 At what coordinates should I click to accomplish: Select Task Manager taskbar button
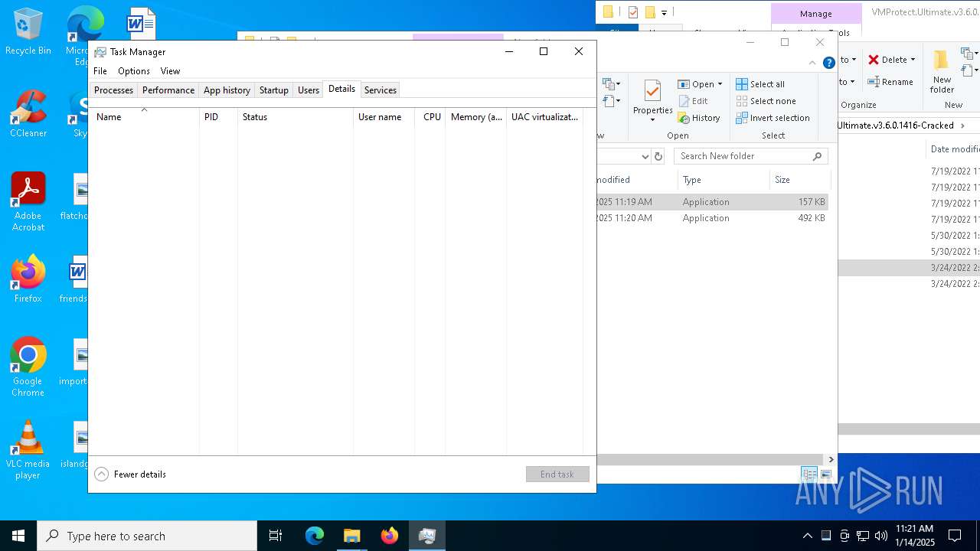(x=427, y=536)
